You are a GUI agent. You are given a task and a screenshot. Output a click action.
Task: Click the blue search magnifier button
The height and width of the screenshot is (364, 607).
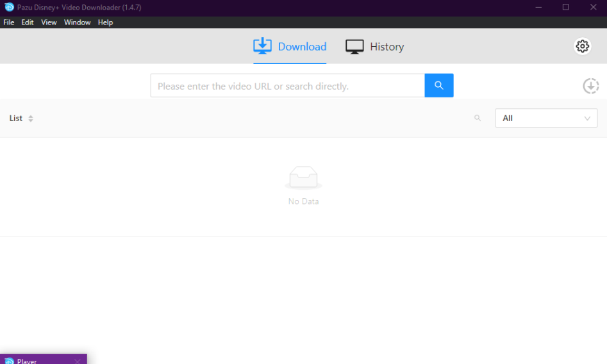click(439, 85)
